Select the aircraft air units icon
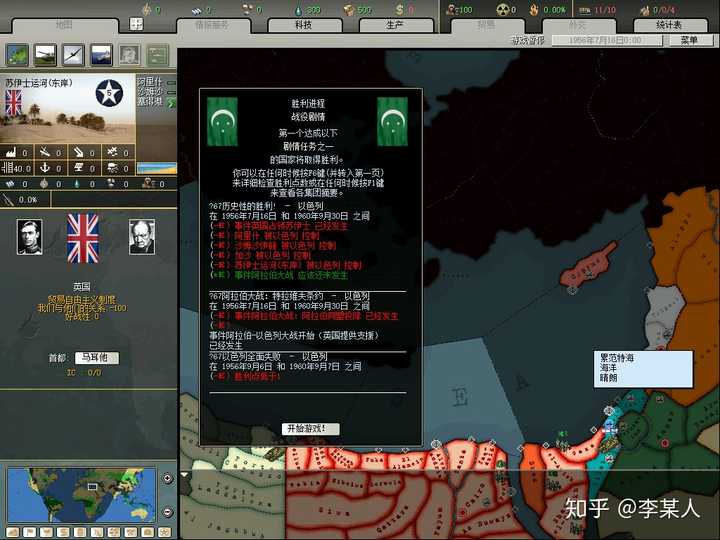Screen dimensions: 720x540 pos(73,55)
